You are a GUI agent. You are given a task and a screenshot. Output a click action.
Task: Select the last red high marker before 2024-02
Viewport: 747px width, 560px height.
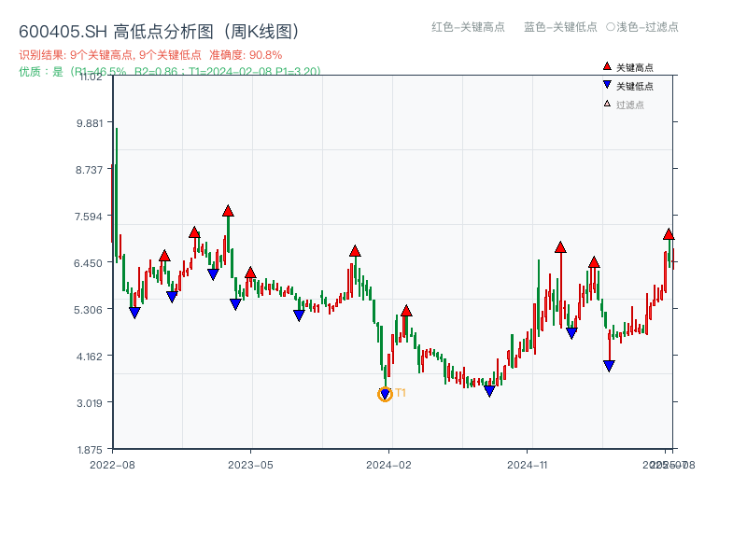pyautogui.click(x=355, y=251)
